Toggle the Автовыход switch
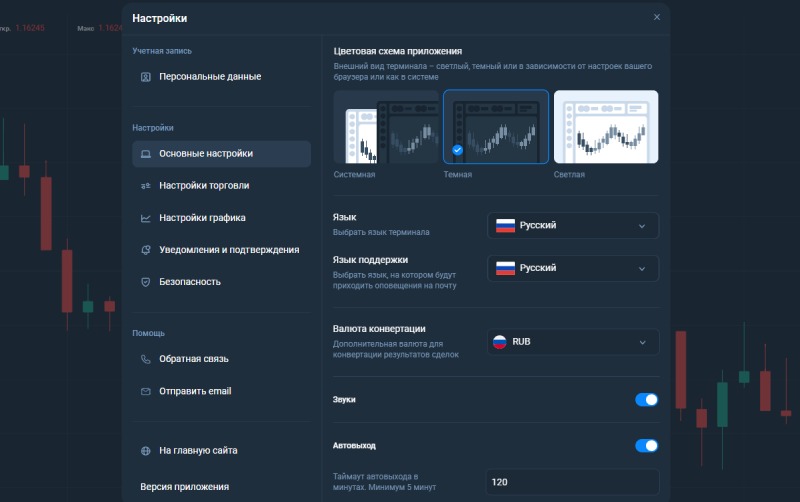800x502 pixels. (646, 446)
